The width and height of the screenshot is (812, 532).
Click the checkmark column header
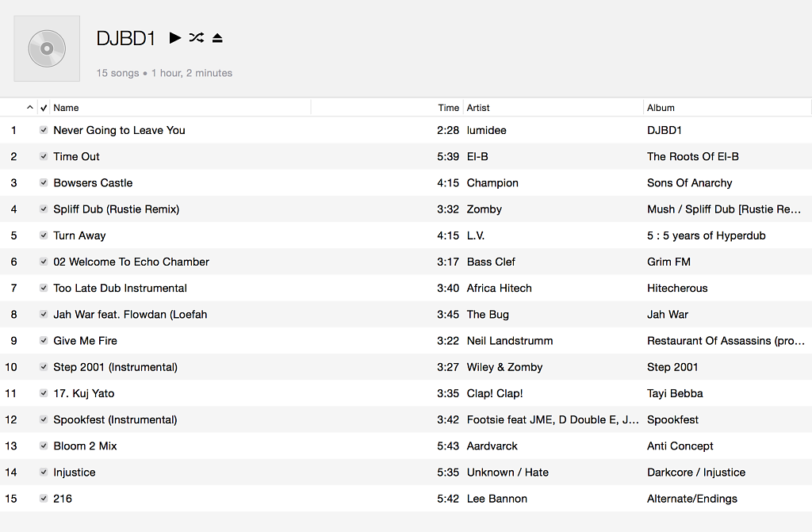pos(44,108)
